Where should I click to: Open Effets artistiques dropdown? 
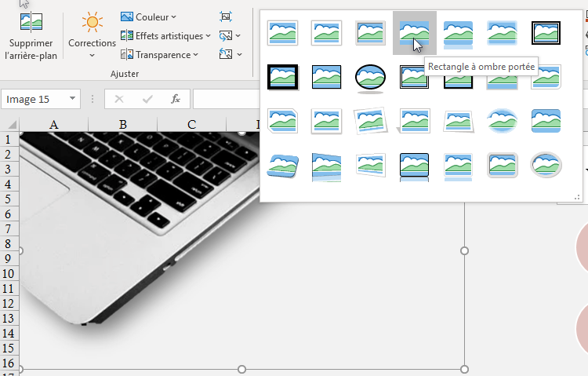pos(165,35)
